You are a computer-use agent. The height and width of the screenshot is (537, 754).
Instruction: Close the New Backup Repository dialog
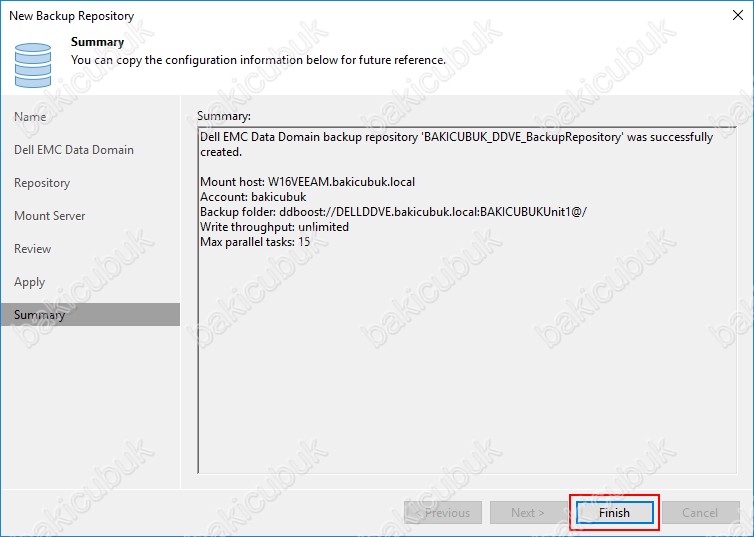click(x=738, y=15)
